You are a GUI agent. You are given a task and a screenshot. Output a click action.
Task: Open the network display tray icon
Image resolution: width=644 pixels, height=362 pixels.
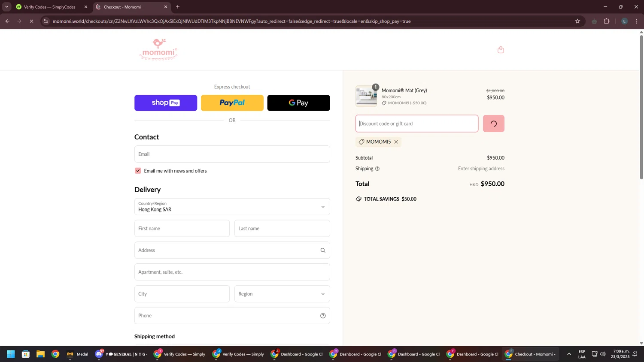tap(595, 354)
